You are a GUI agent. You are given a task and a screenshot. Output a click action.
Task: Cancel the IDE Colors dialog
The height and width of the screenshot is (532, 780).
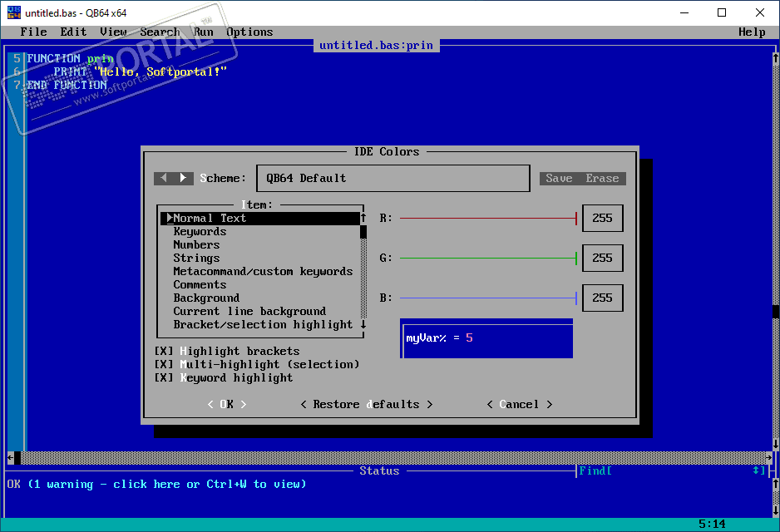click(520, 404)
